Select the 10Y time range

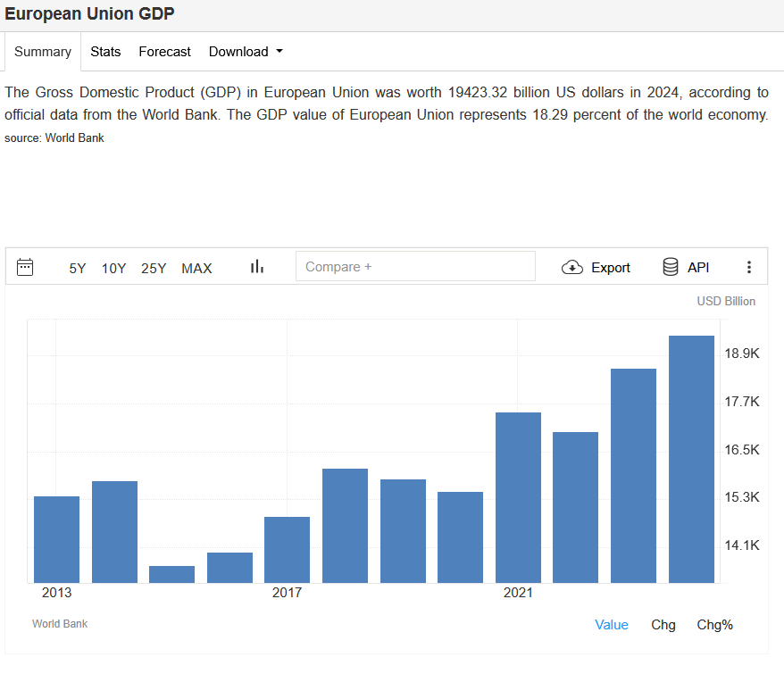113,269
